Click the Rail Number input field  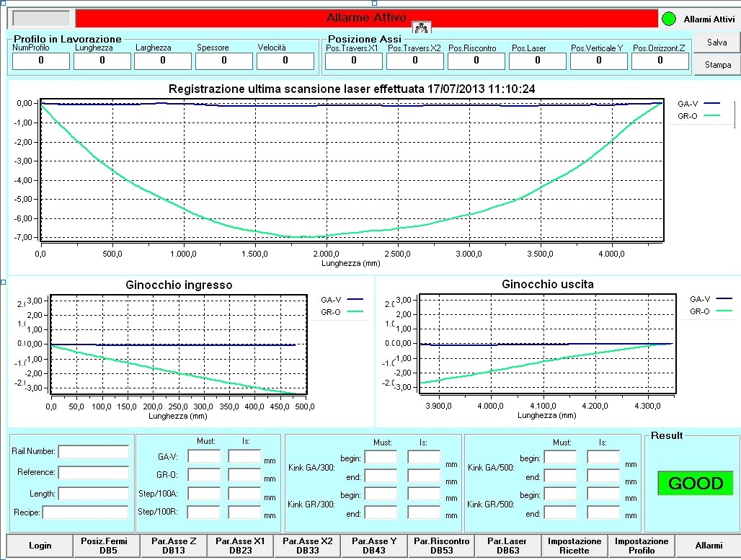pyautogui.click(x=93, y=451)
